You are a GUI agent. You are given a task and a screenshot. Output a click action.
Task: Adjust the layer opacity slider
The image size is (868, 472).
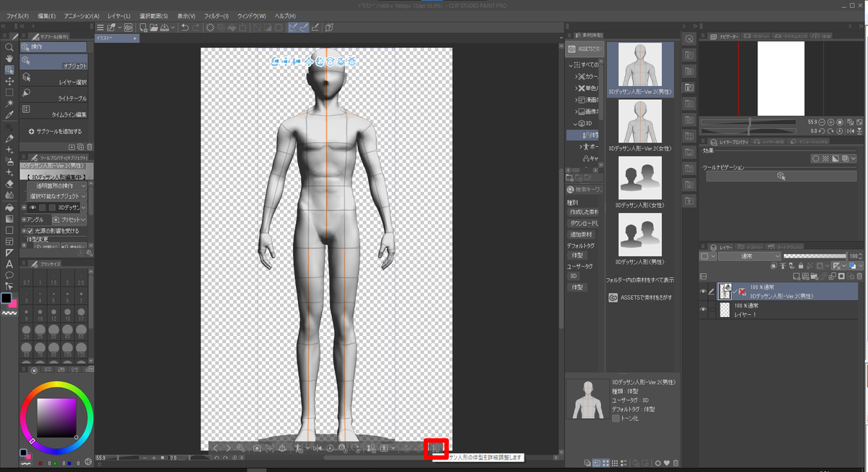coord(814,256)
